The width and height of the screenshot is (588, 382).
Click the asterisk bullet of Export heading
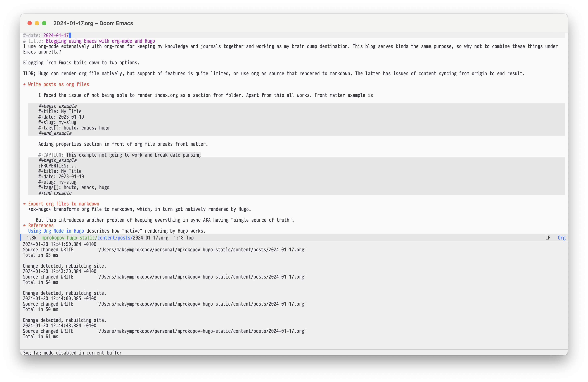[x=24, y=204]
